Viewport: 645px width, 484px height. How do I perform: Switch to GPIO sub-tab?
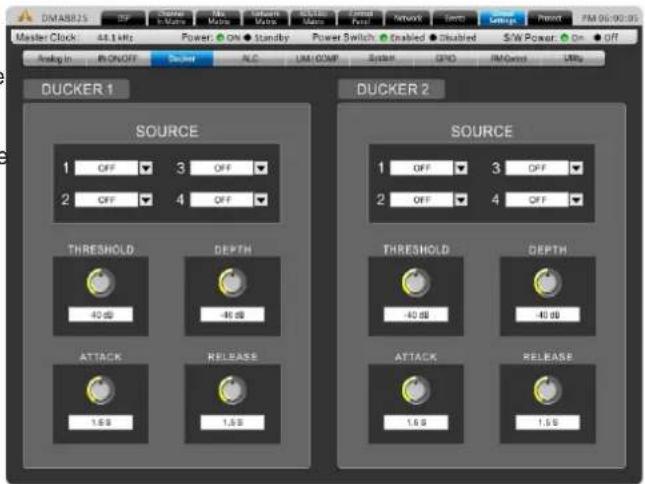tap(445, 59)
